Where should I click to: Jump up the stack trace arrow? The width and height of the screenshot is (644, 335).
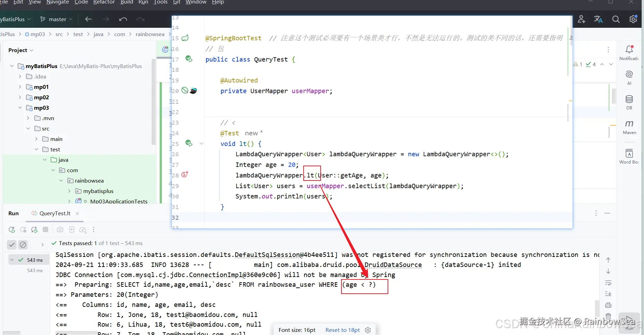(x=608, y=260)
